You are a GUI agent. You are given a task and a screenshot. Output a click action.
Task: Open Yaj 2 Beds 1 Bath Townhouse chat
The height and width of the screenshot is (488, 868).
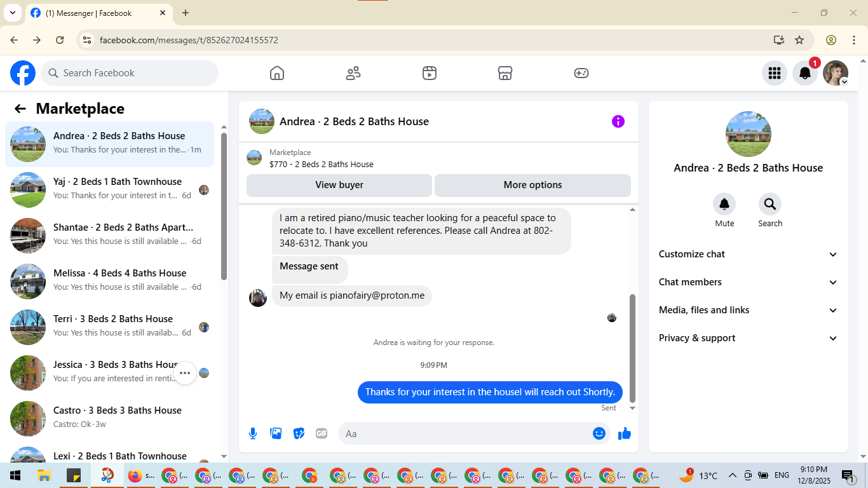point(110,190)
